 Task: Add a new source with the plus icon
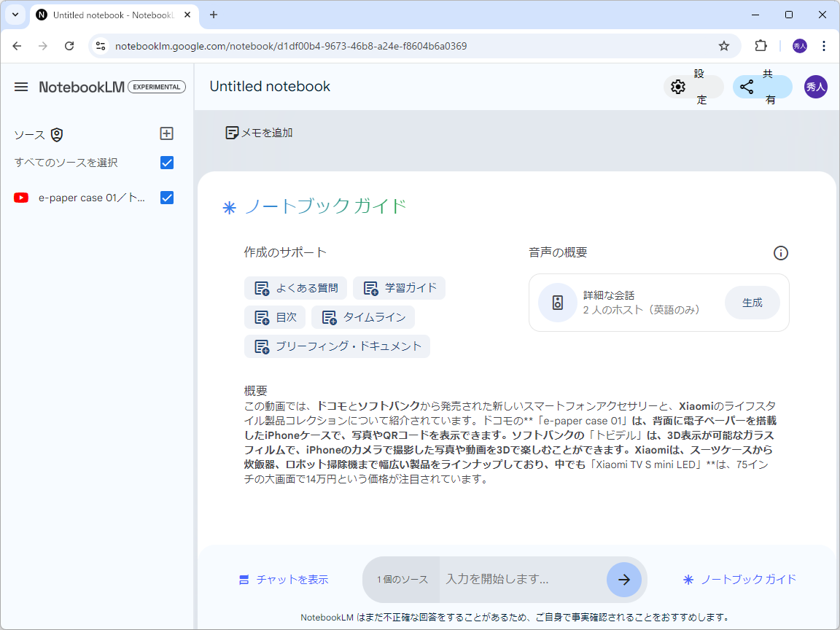166,133
